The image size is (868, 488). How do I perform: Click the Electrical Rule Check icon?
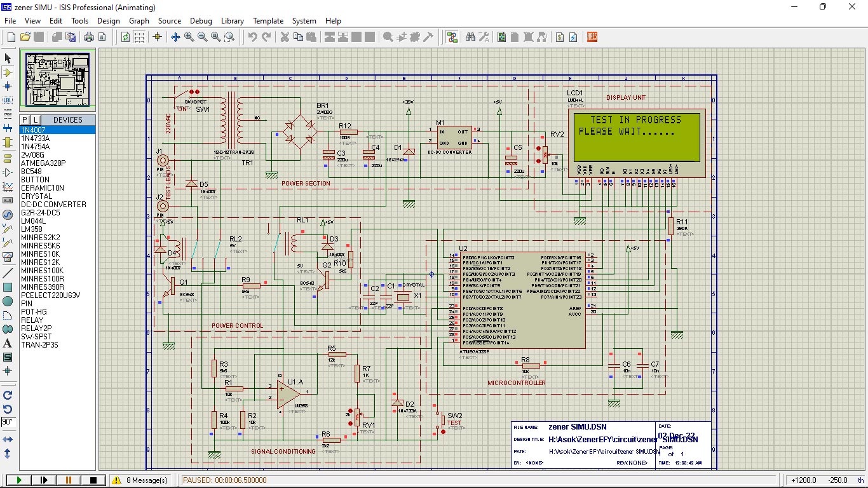[x=573, y=37]
